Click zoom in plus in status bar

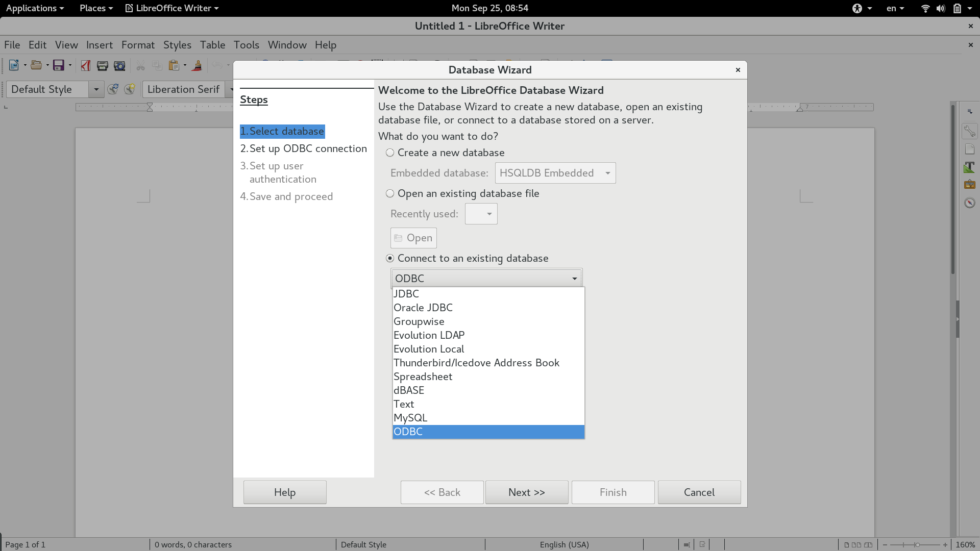point(945,545)
